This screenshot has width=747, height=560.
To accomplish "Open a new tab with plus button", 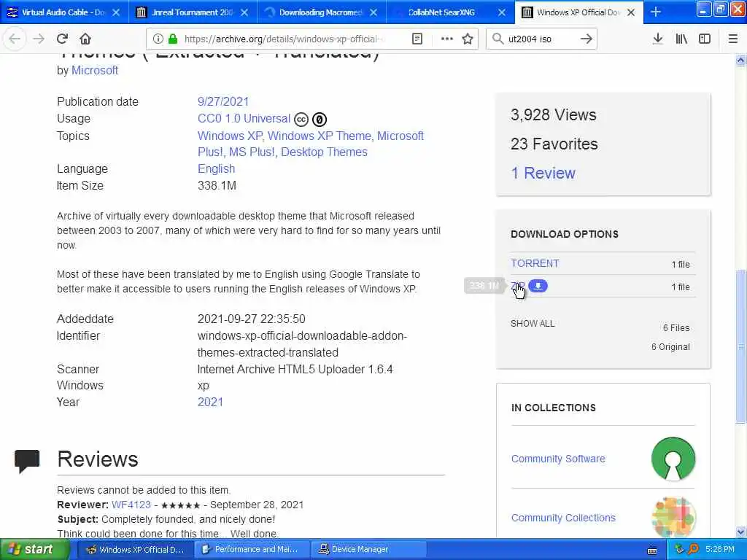I will 656,12.
